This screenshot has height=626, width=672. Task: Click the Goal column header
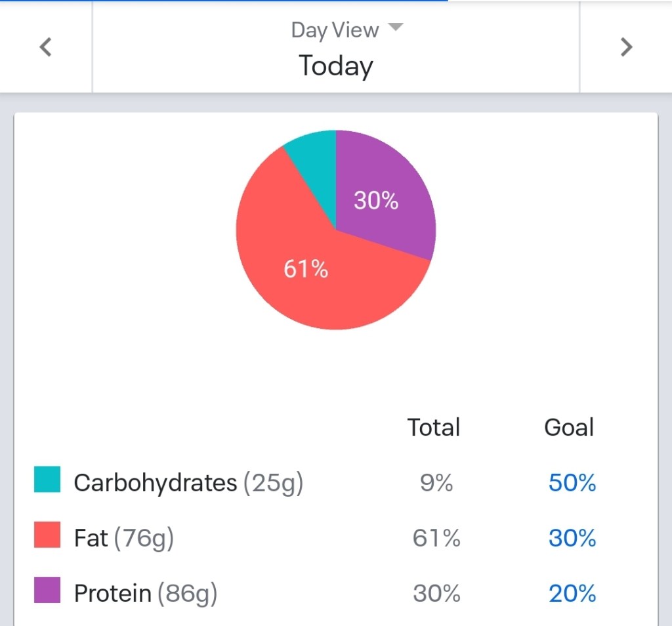coord(569,427)
